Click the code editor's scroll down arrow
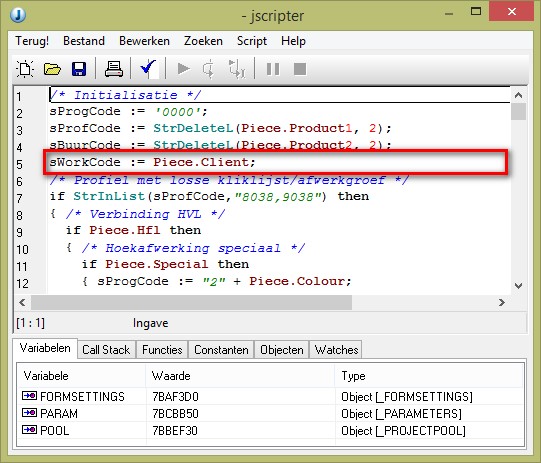The image size is (541, 463). pyautogui.click(x=518, y=286)
